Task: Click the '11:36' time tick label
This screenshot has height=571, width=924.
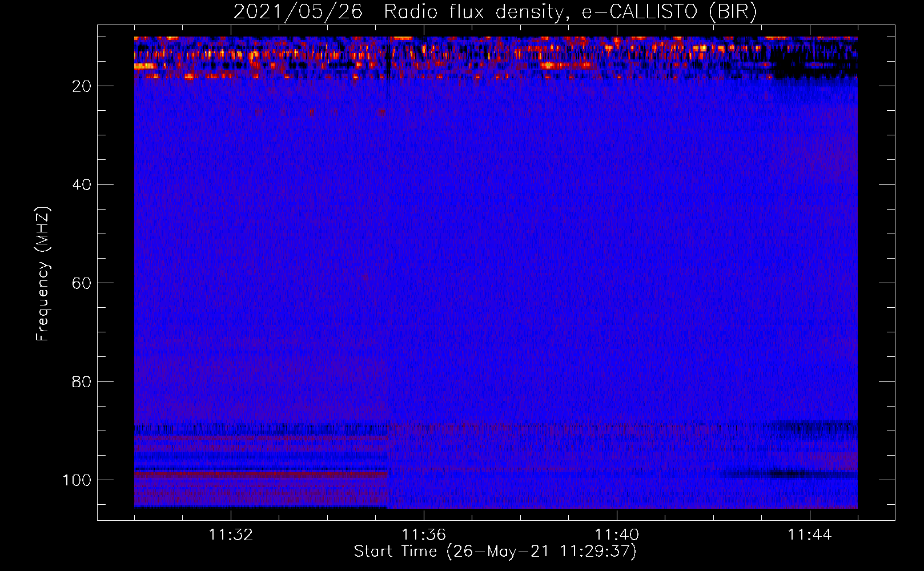Action: click(x=424, y=535)
